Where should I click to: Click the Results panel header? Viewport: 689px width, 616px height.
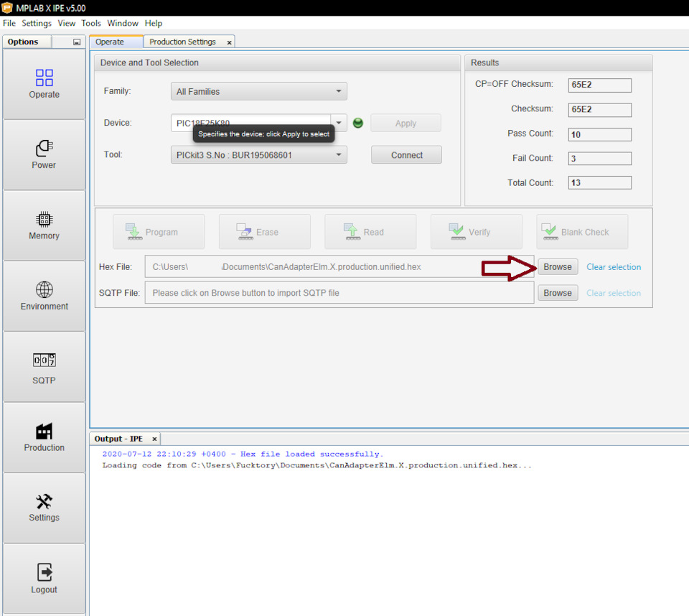tap(558, 62)
